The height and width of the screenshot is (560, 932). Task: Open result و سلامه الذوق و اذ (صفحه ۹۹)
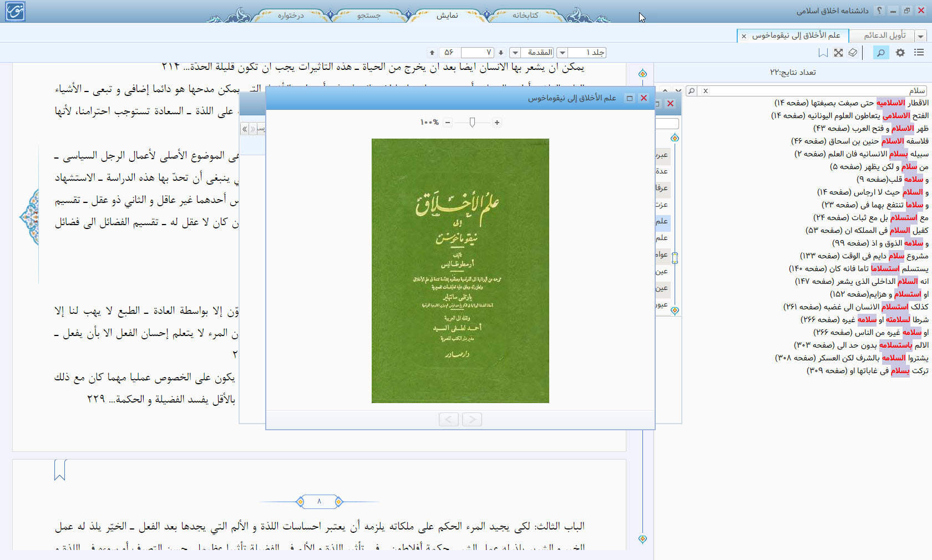click(880, 243)
